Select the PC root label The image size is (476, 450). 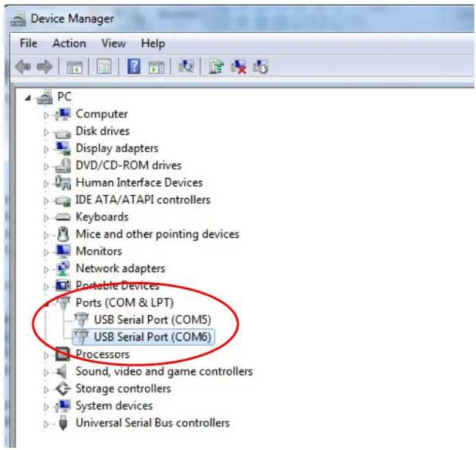tap(65, 97)
